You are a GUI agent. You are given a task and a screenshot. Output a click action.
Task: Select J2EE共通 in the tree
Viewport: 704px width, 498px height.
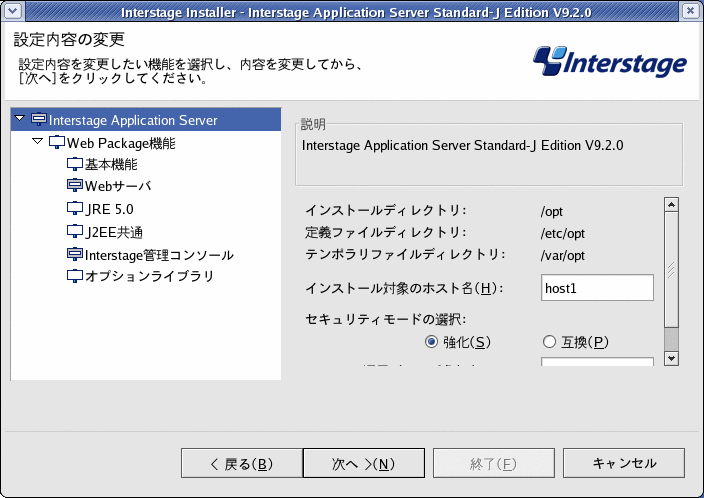coord(114,232)
